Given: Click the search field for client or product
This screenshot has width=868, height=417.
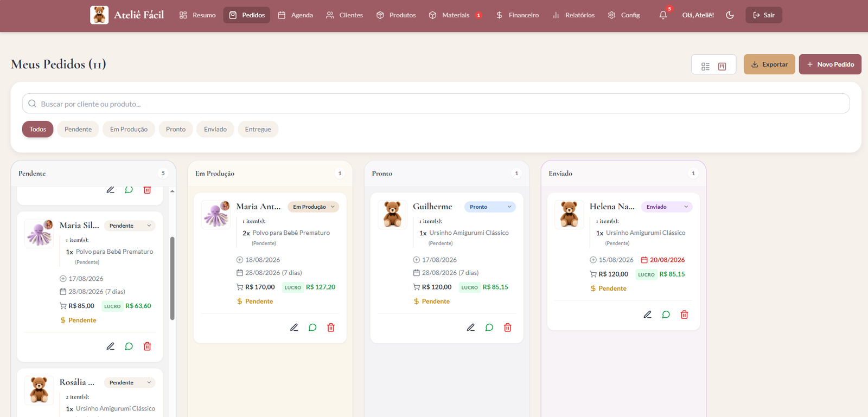Looking at the screenshot, I should click(436, 104).
